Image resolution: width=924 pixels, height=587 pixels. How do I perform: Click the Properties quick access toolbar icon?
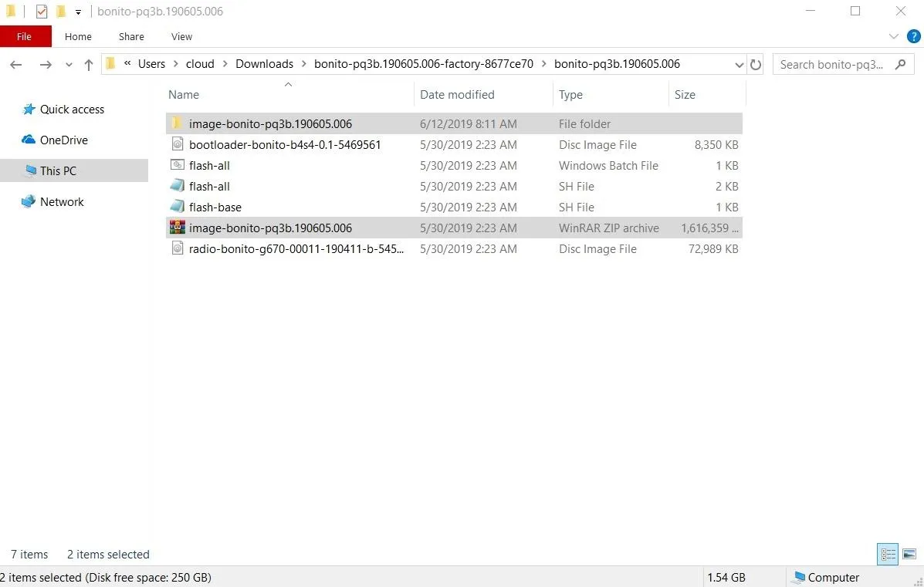pos(41,12)
